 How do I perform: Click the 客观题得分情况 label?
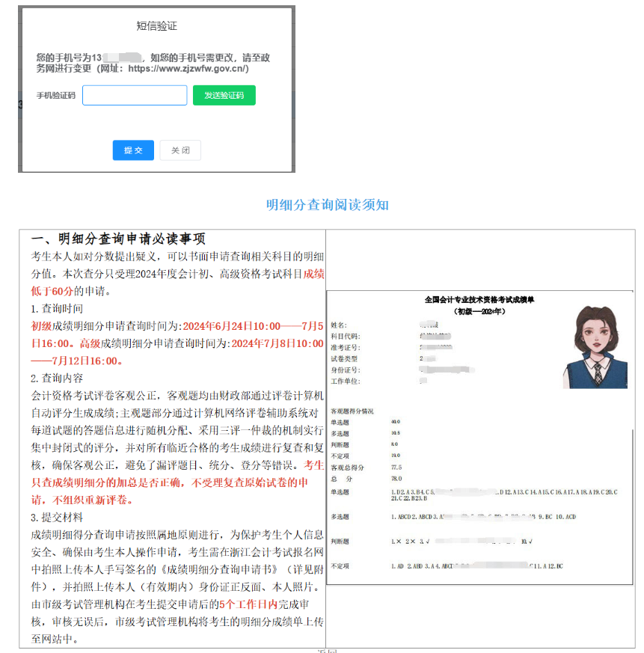pyautogui.click(x=352, y=411)
